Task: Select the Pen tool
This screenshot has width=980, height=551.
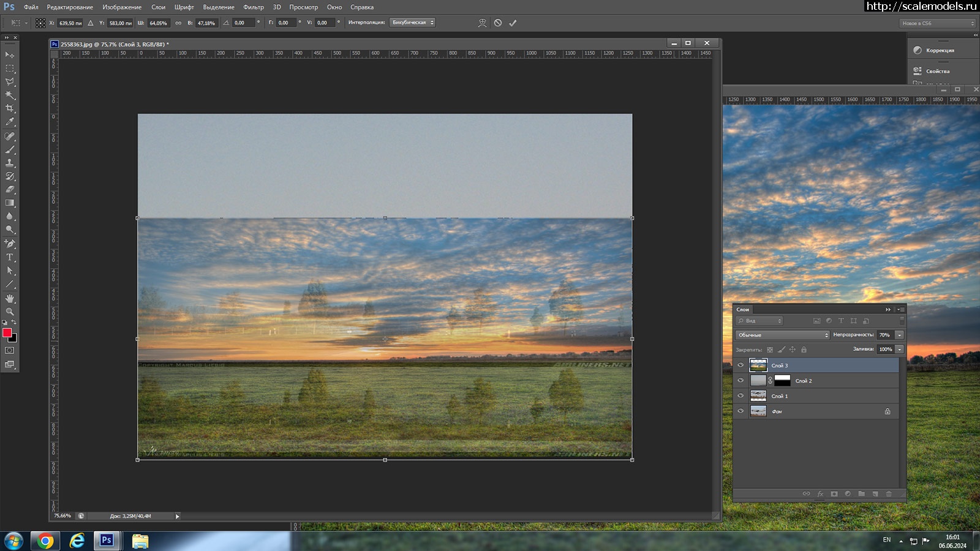Action: [10, 244]
